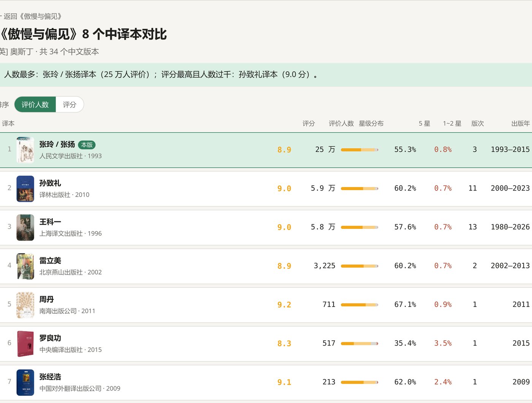Open translator 张玲 / 张扬 title

click(57, 144)
